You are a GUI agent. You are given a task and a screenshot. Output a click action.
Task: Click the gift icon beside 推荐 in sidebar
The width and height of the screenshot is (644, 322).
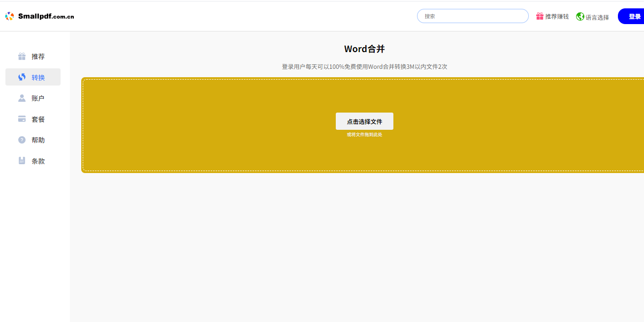pyautogui.click(x=22, y=57)
